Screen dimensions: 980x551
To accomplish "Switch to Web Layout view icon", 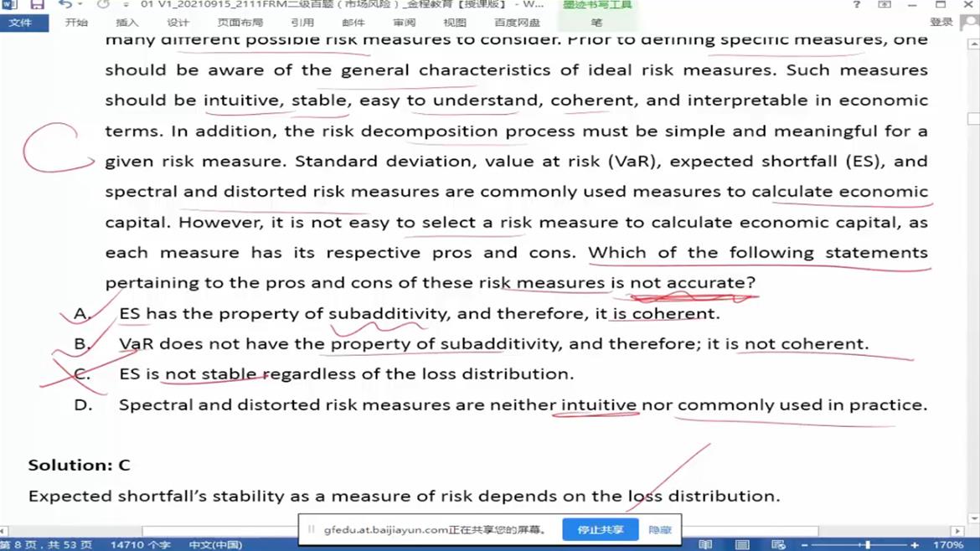I will (778, 545).
